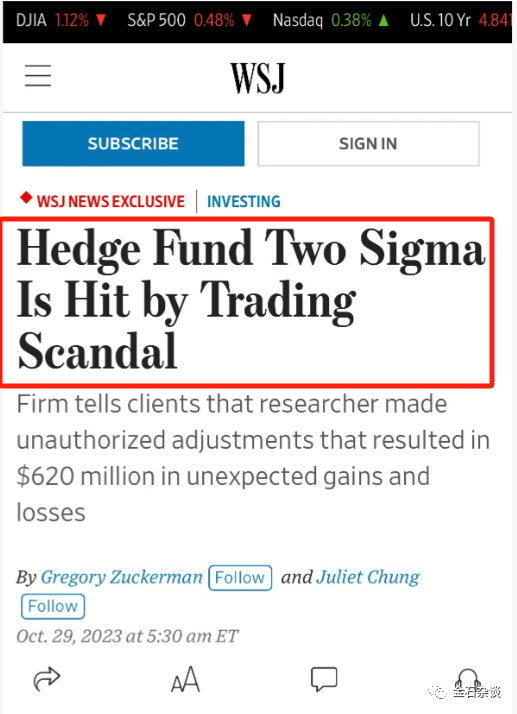Viewport: 517px width, 714px height.
Task: Tap the share arrow icon
Action: (x=47, y=679)
